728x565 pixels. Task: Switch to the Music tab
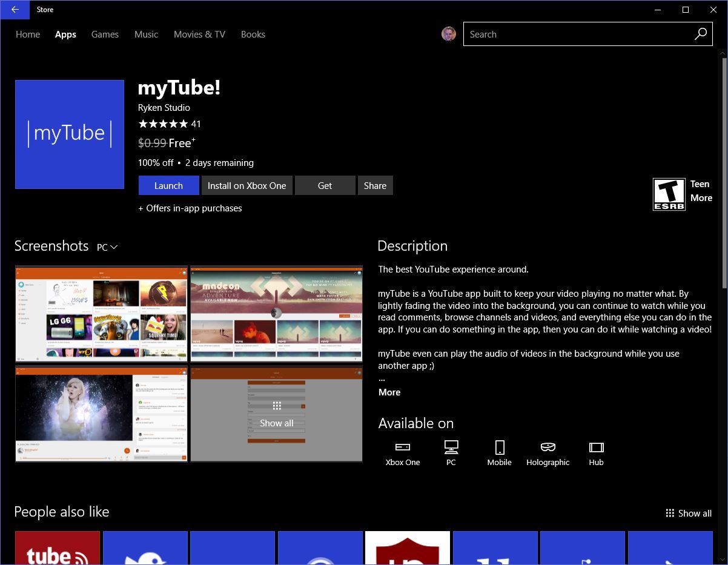pyautogui.click(x=146, y=35)
